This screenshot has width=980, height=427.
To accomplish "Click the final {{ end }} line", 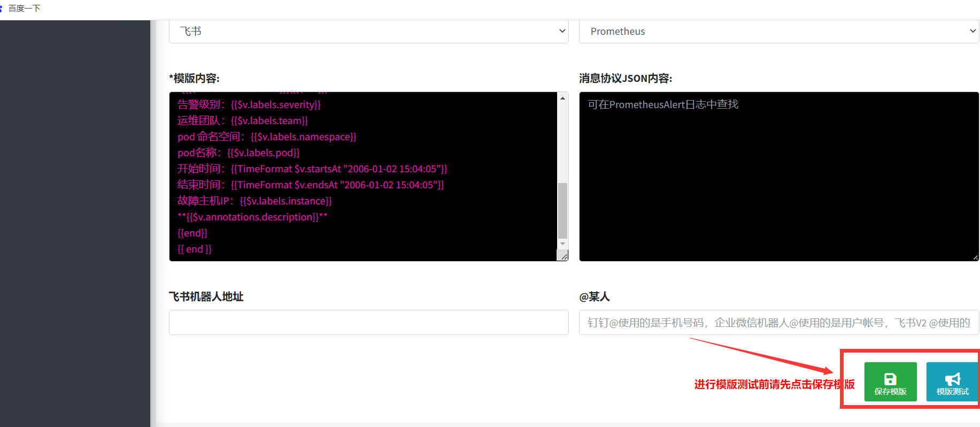I will 195,249.
